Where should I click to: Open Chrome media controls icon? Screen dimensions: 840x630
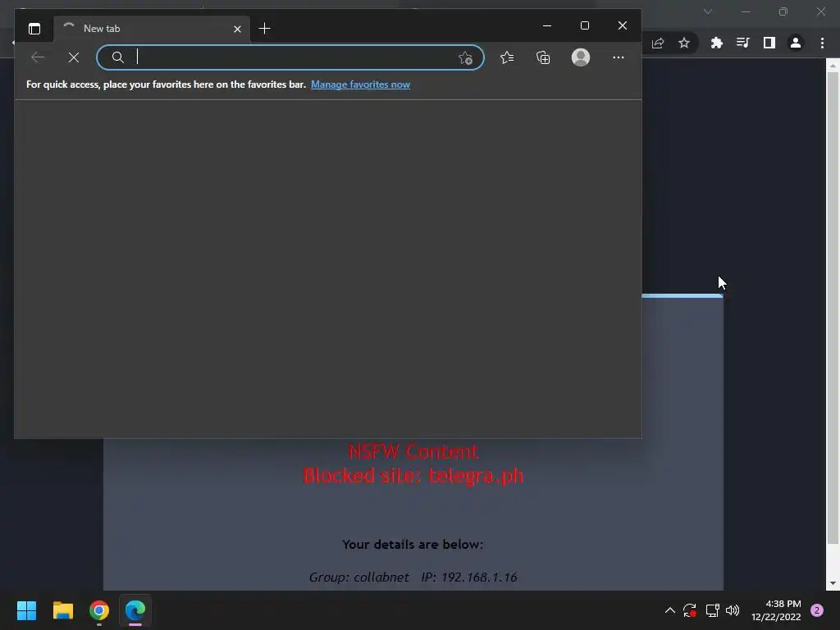(743, 43)
